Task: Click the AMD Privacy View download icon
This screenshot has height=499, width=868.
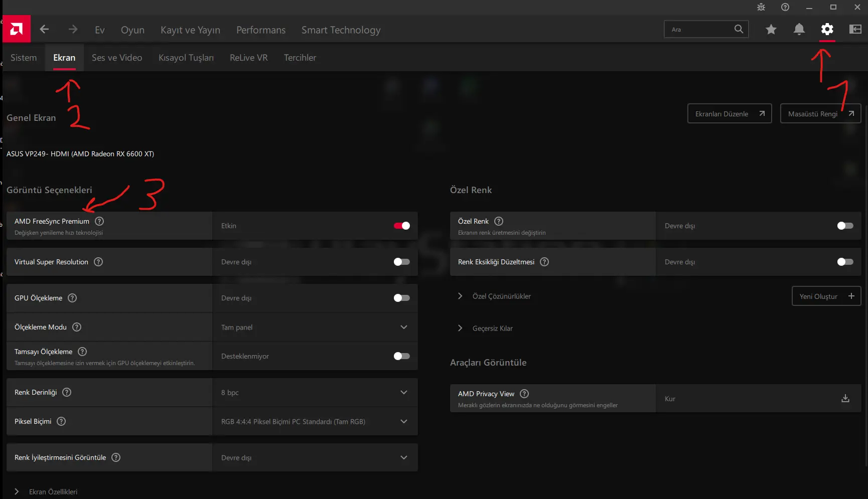Action: pyautogui.click(x=845, y=399)
